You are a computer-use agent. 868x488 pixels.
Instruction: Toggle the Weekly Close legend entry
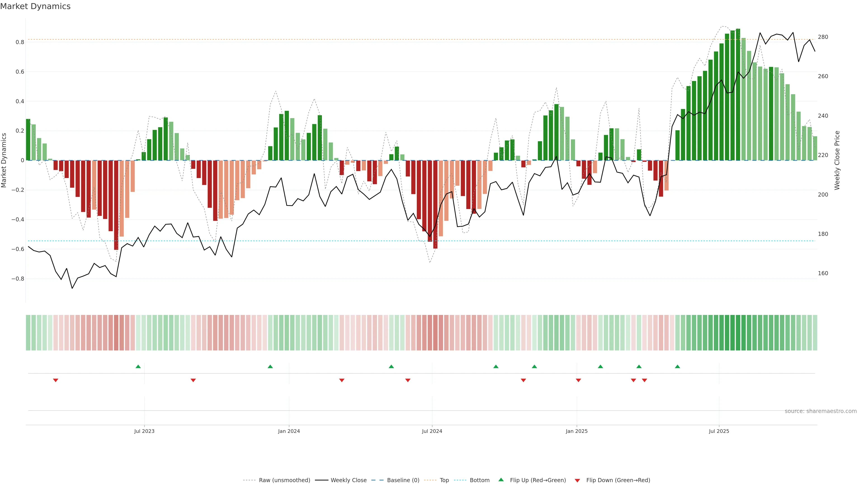click(x=348, y=480)
